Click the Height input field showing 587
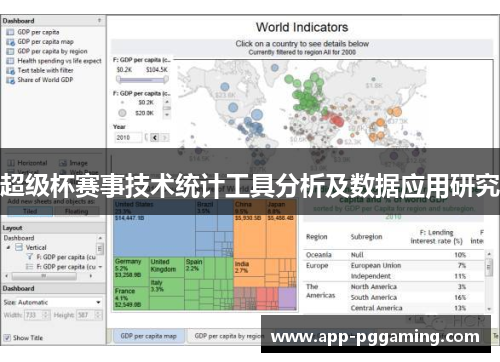This screenshot has height=362, width=500. [x=86, y=315]
